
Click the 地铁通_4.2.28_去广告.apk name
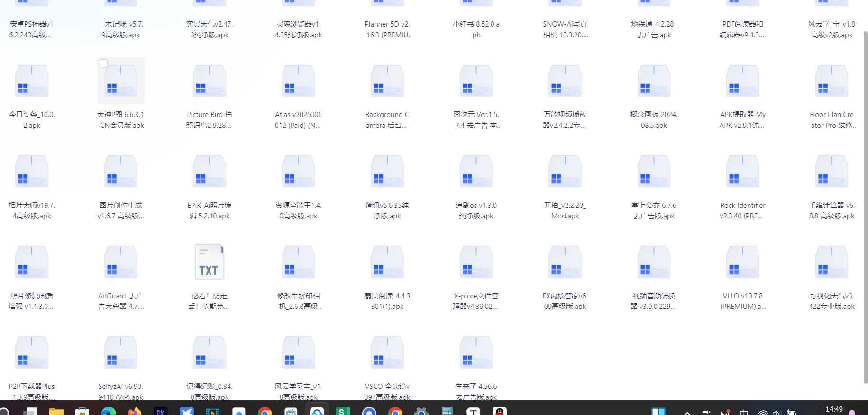tap(654, 29)
